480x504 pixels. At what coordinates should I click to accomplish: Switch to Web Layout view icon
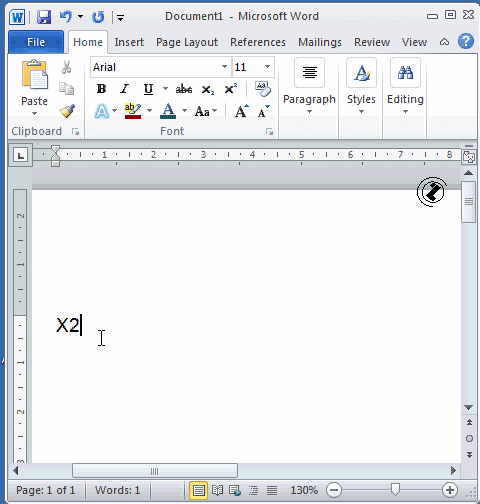click(235, 490)
